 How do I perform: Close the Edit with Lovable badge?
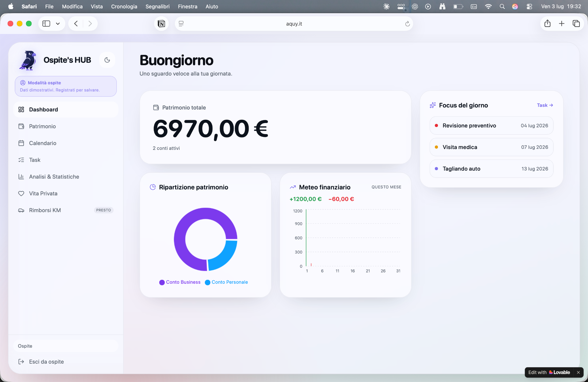tap(578, 373)
